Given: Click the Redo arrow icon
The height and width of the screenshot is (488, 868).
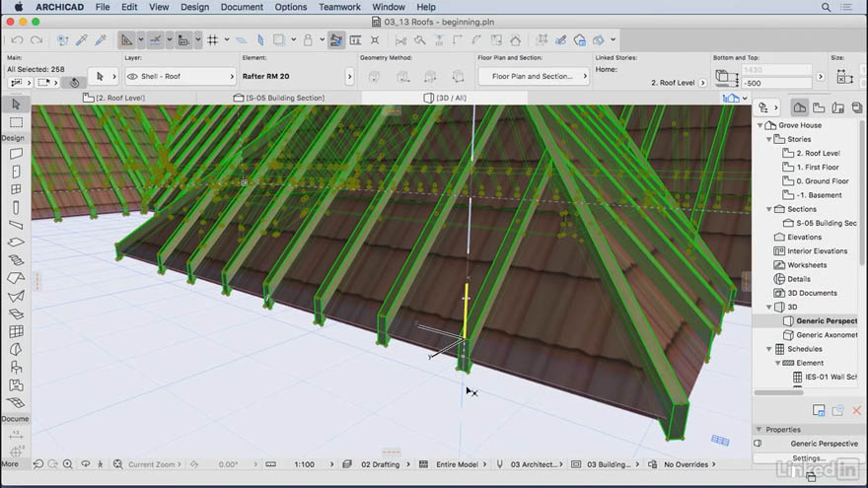Looking at the screenshot, I should coord(36,39).
